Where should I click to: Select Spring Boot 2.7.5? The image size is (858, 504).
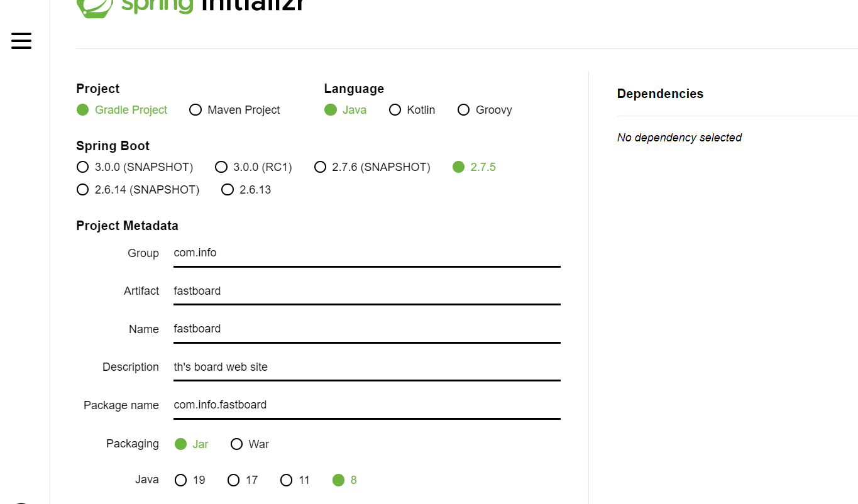pos(474,167)
